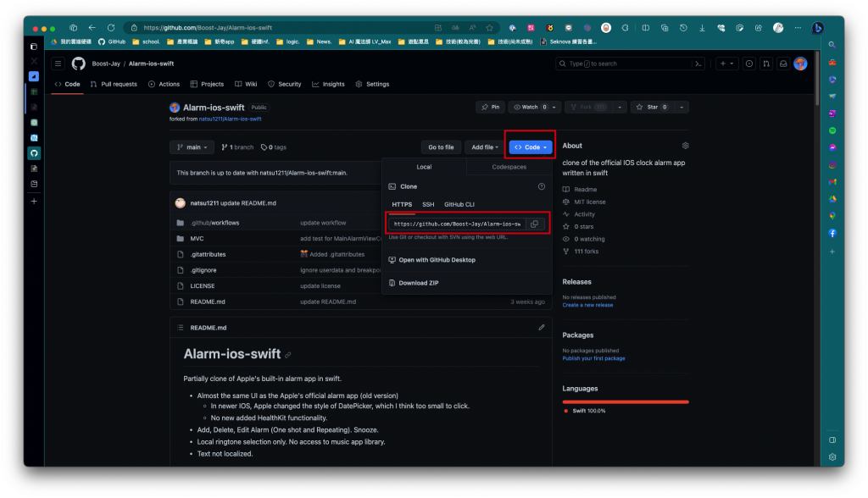Click Create a new release link
The width and height of the screenshot is (868, 498).
click(587, 305)
